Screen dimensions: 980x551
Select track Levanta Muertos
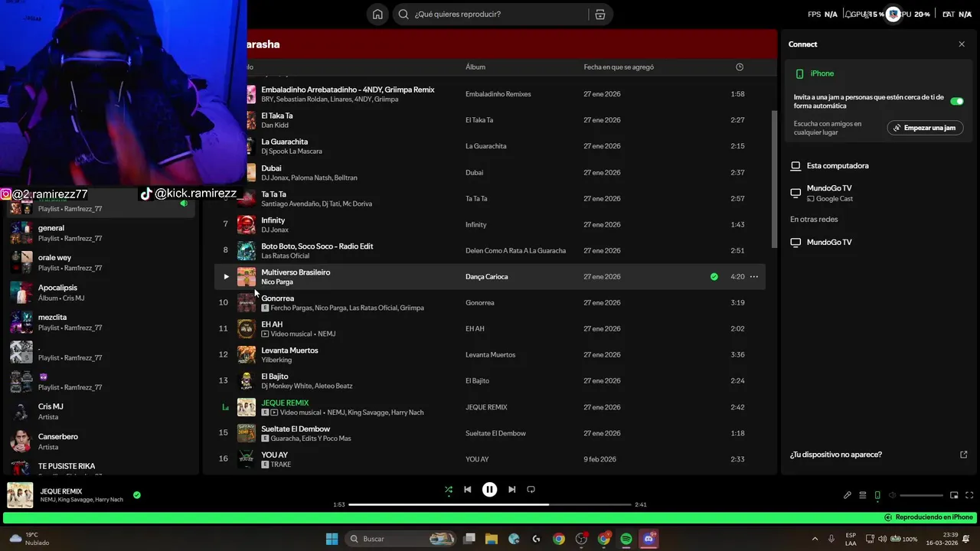coord(490,355)
